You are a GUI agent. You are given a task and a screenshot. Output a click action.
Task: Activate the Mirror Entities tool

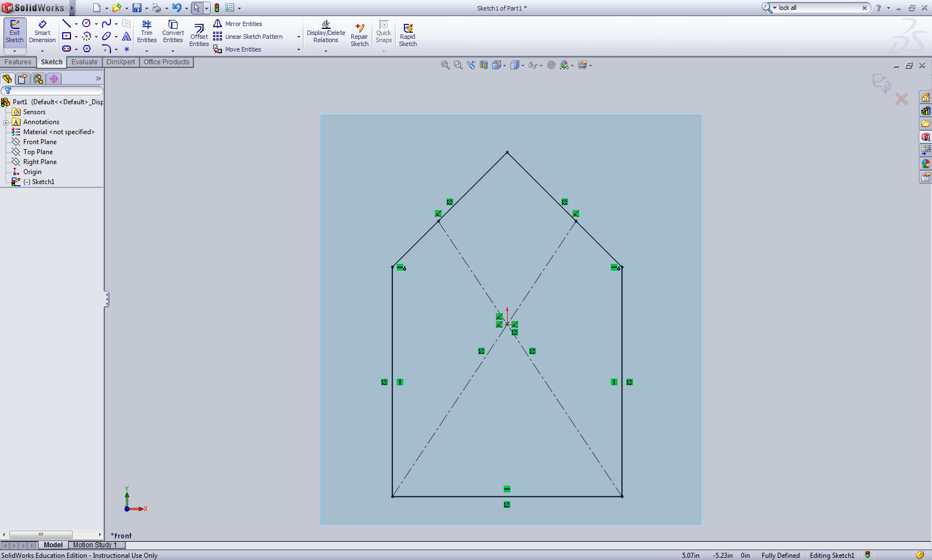[239, 24]
